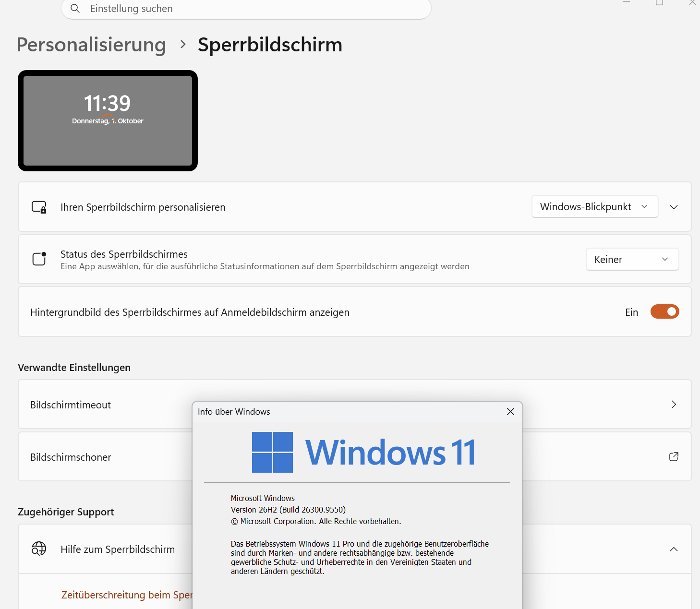Click the Hilfe zum Sperrbildschirm label

point(118,549)
